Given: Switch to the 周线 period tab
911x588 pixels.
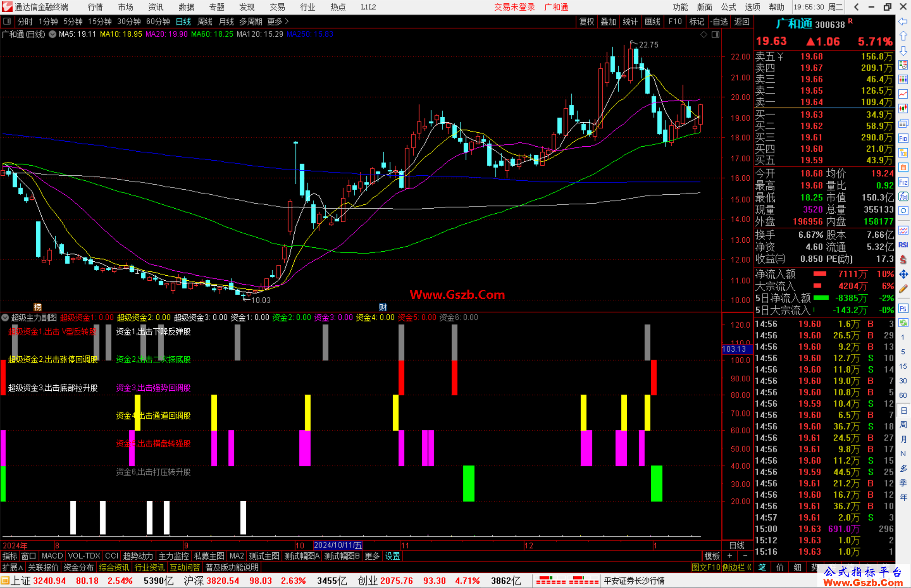Looking at the screenshot, I should (x=205, y=21).
